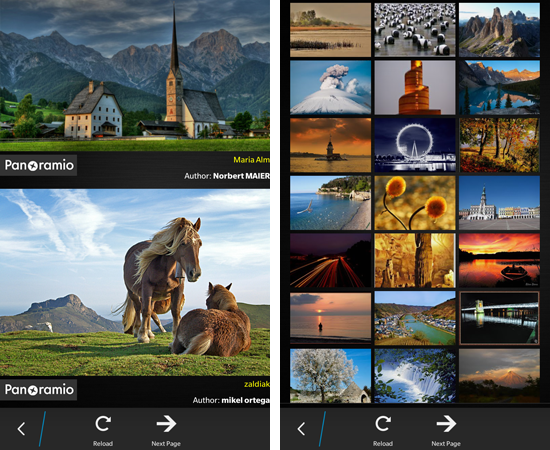The image size is (550, 450).
Task: Click author mikel ortega link
Action: [246, 400]
